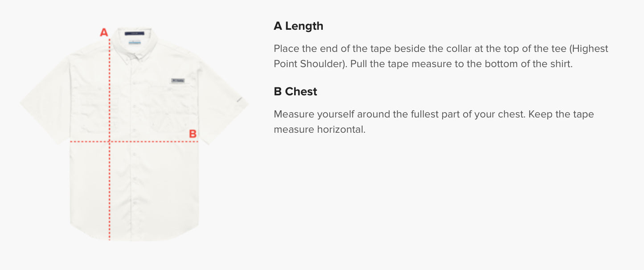Select the "B Chest" heading
This screenshot has width=644, height=270.
tap(295, 91)
